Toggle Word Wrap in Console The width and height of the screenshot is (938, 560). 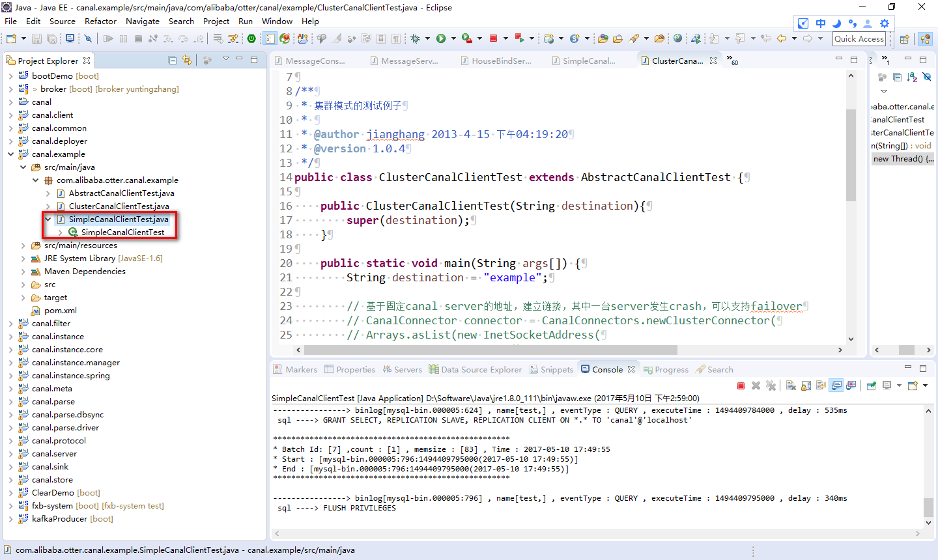(x=821, y=385)
